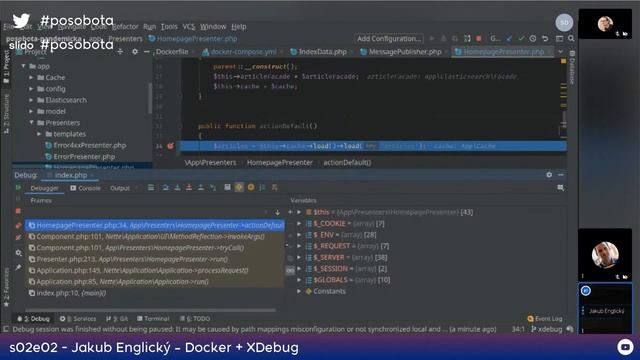This screenshot has width=640, height=360.
Task: Open the Tools menu
Action: click(169, 27)
